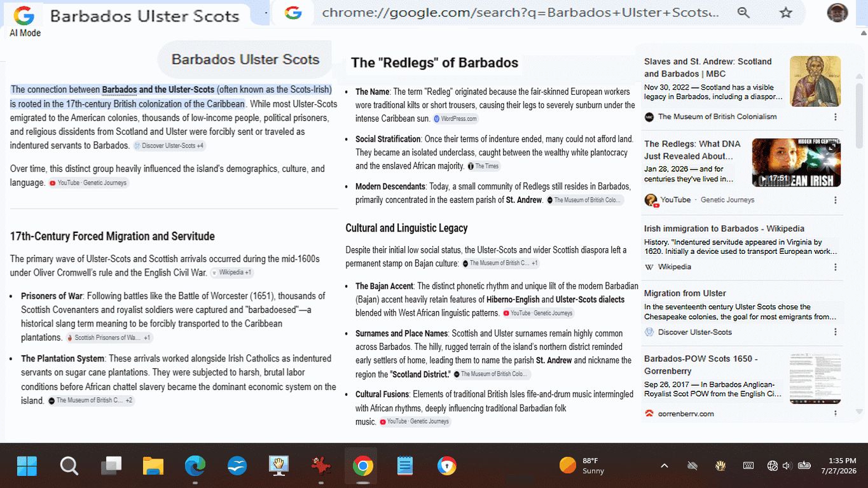Open the 'Scottish Prisoners of Wa... +1' source chip
This screenshot has width=868, height=488.
coord(109,338)
